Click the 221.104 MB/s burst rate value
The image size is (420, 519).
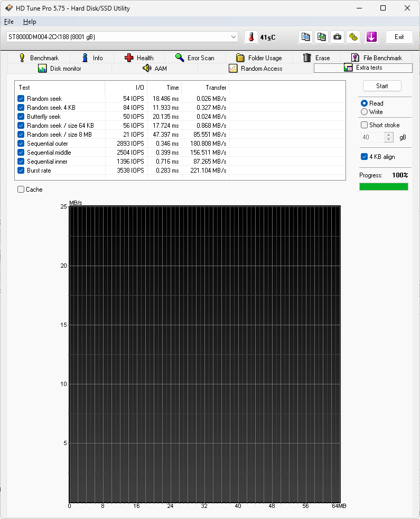click(x=208, y=171)
